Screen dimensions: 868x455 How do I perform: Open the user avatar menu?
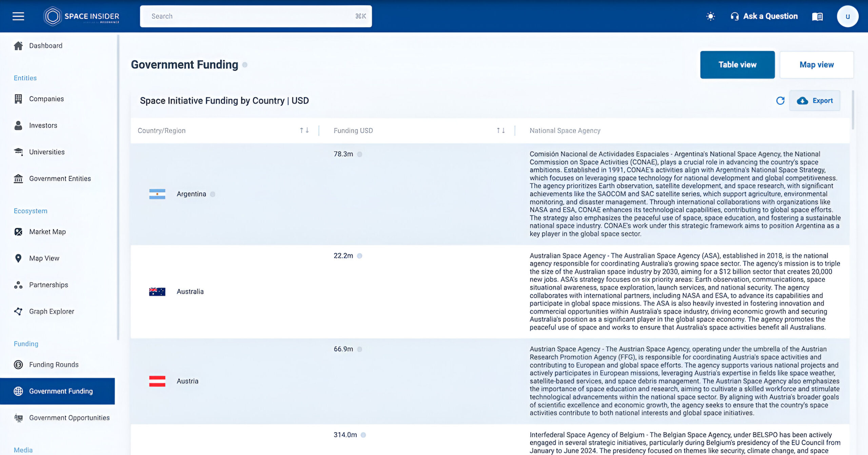pos(847,16)
